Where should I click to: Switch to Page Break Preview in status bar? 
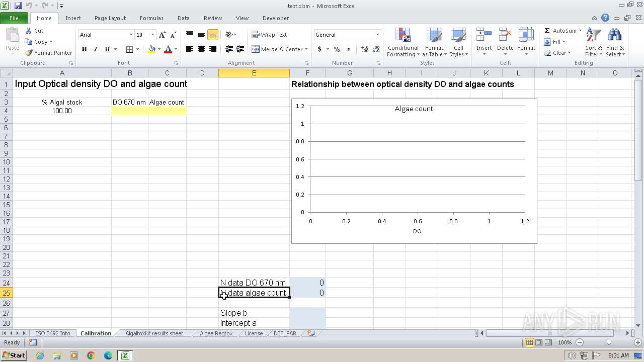(548, 342)
